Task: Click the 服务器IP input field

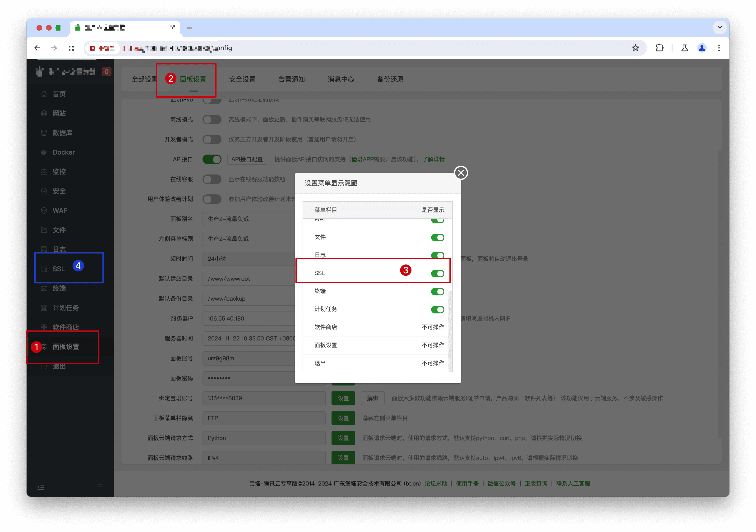Action: pos(249,319)
